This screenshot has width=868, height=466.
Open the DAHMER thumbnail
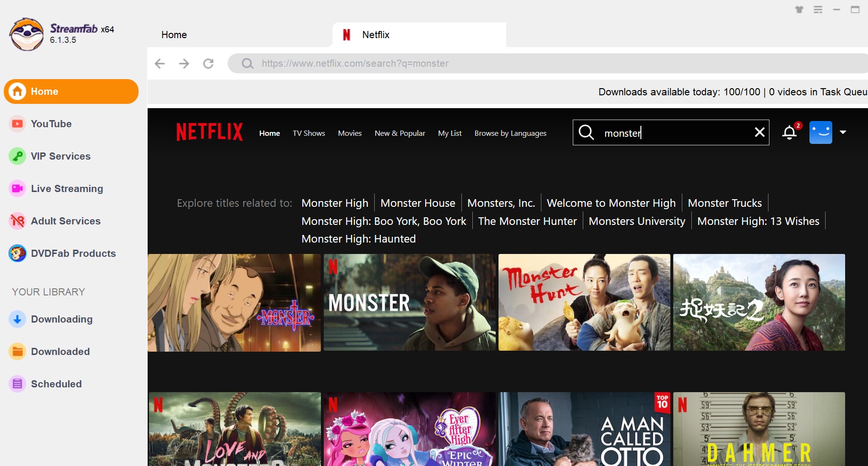(759, 429)
